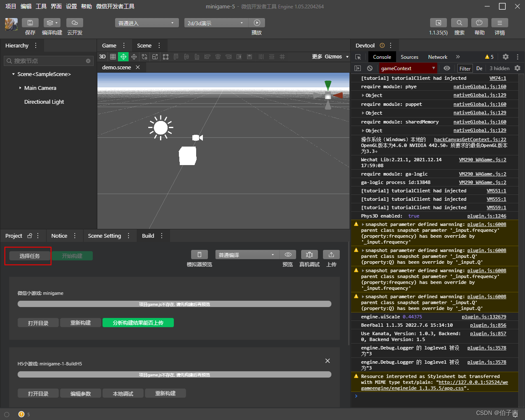525x420 pixels.
Task: Toggle the 3D view mode button
Action: tap(102, 57)
